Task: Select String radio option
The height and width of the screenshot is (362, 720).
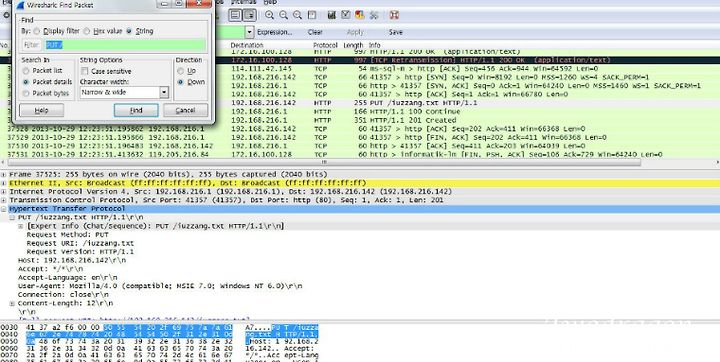Action: coord(129,31)
